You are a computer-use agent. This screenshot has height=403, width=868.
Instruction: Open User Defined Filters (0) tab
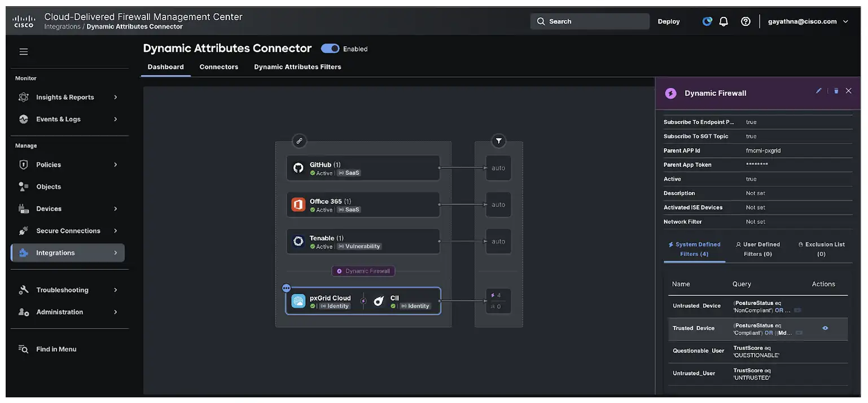point(758,248)
